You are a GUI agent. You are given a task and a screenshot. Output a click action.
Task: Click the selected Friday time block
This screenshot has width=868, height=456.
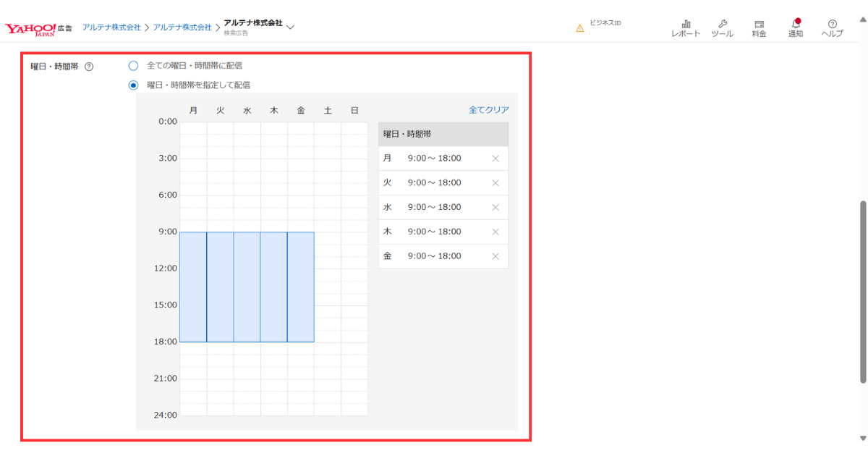[x=301, y=287]
